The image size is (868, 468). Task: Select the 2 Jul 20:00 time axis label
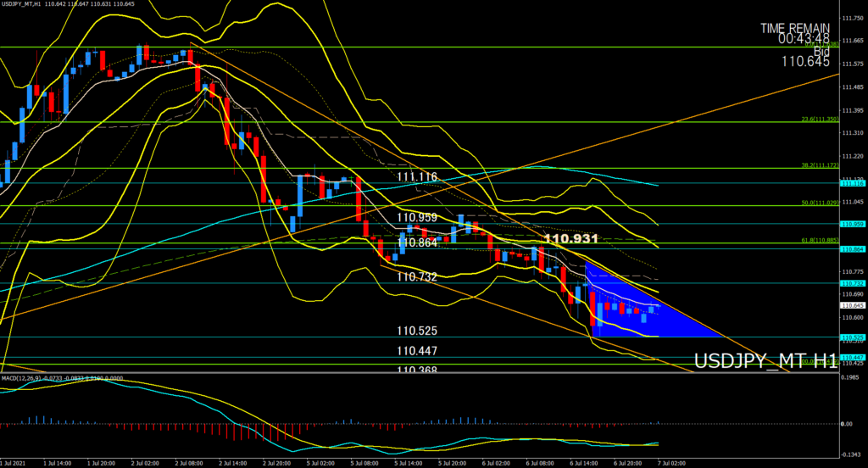click(277, 463)
